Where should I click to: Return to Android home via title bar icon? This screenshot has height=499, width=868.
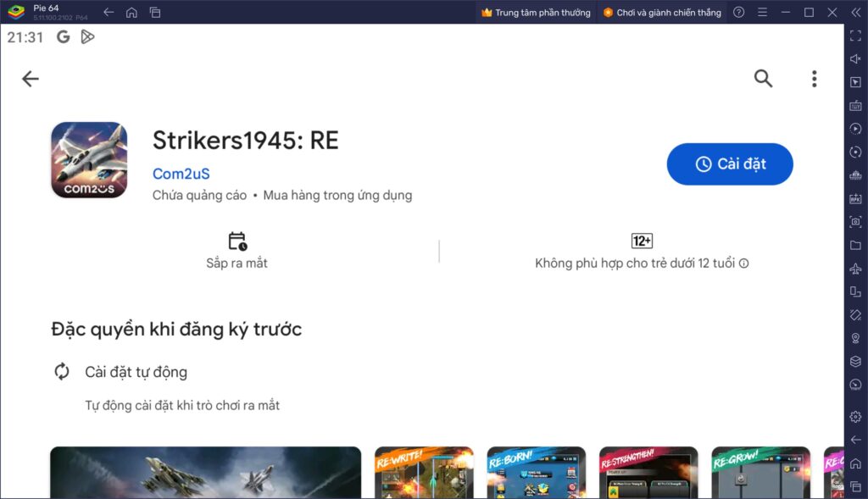tap(131, 12)
